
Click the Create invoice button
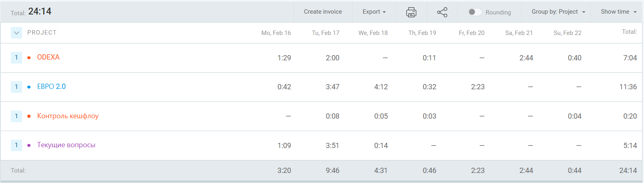pos(323,12)
